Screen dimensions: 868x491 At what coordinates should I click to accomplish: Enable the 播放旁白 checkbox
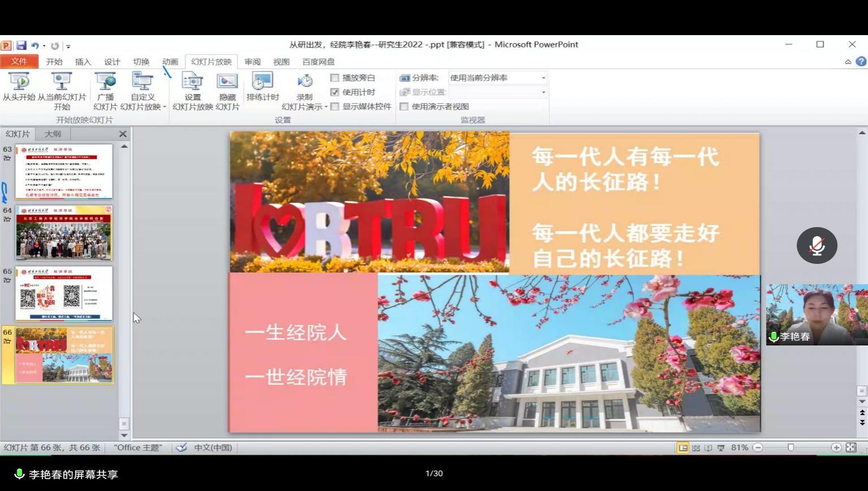click(x=335, y=78)
